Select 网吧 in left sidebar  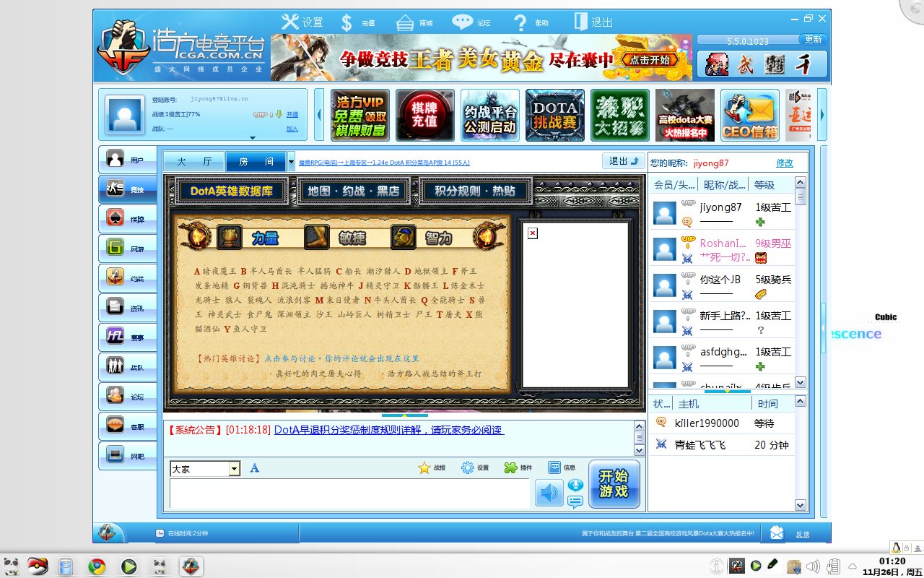[x=127, y=456]
